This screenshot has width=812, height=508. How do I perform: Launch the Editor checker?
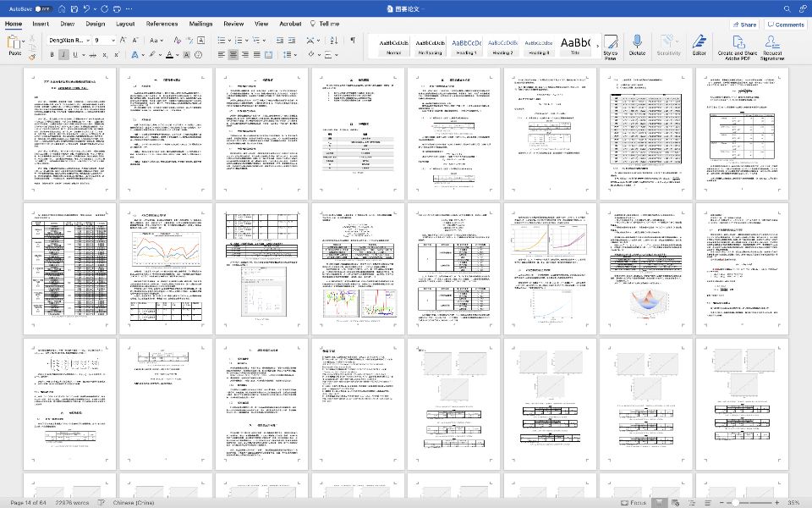[x=700, y=45]
